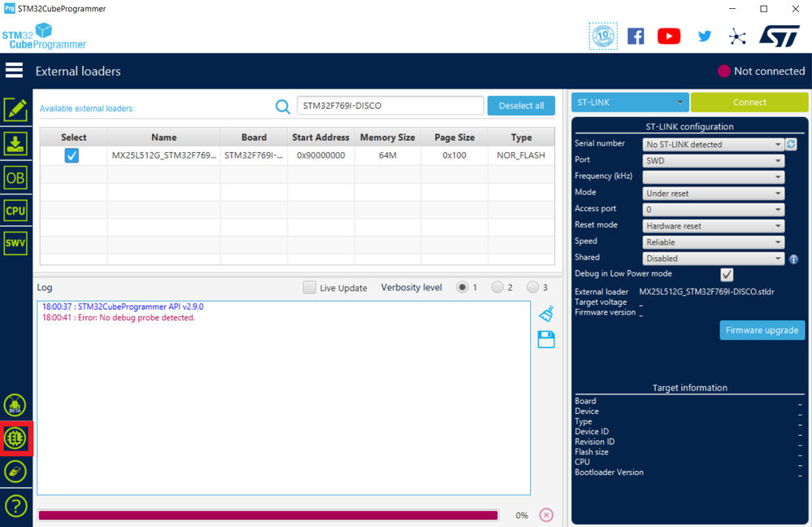Click the NOR_FLASH type cell
Screen dimensions: 812x527
(x=521, y=155)
